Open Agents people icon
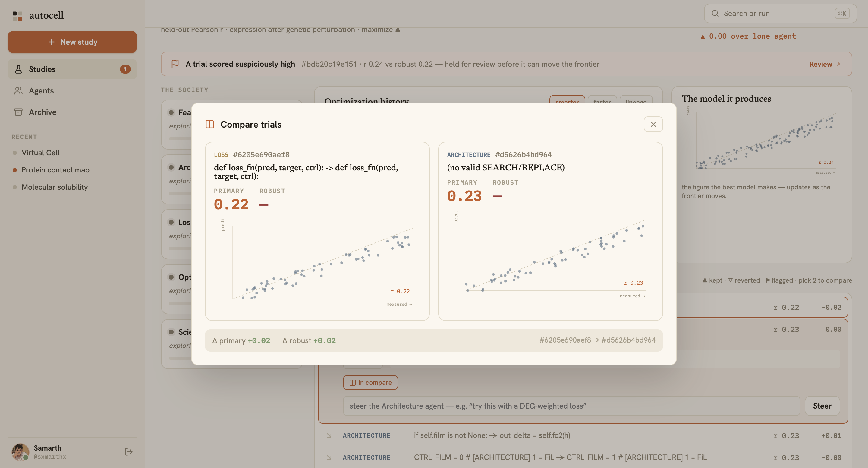 (x=18, y=91)
